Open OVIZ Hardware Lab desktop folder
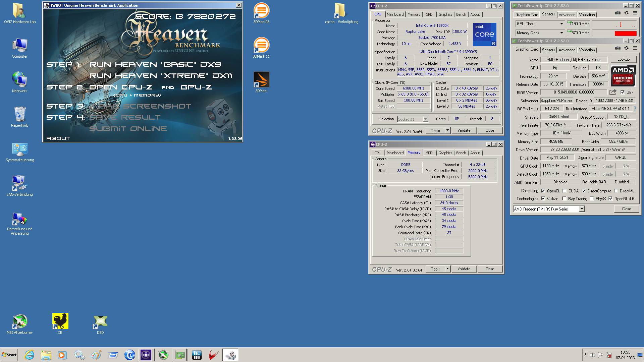The width and height of the screenshot is (644, 362). [20, 13]
